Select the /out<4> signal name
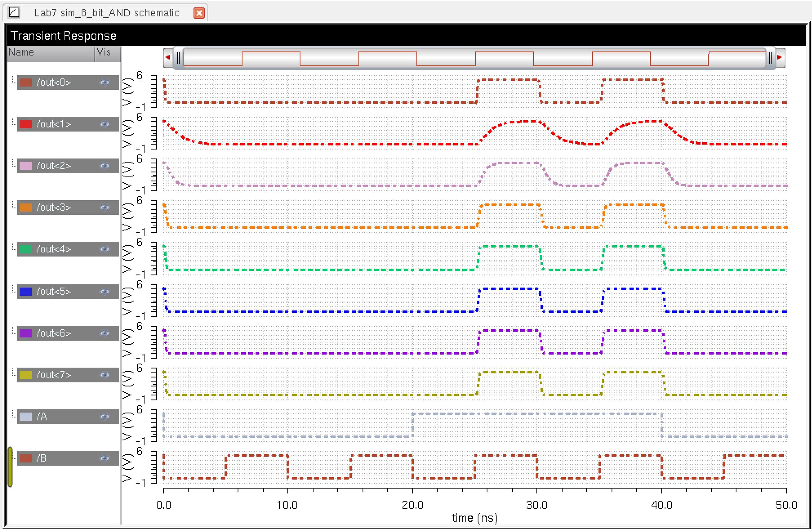 click(x=54, y=249)
